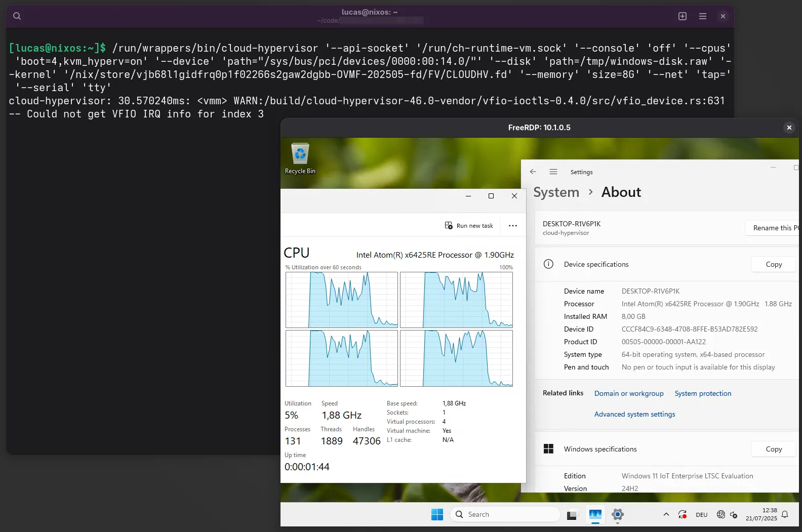Click DEU input language indicator

click(701, 515)
